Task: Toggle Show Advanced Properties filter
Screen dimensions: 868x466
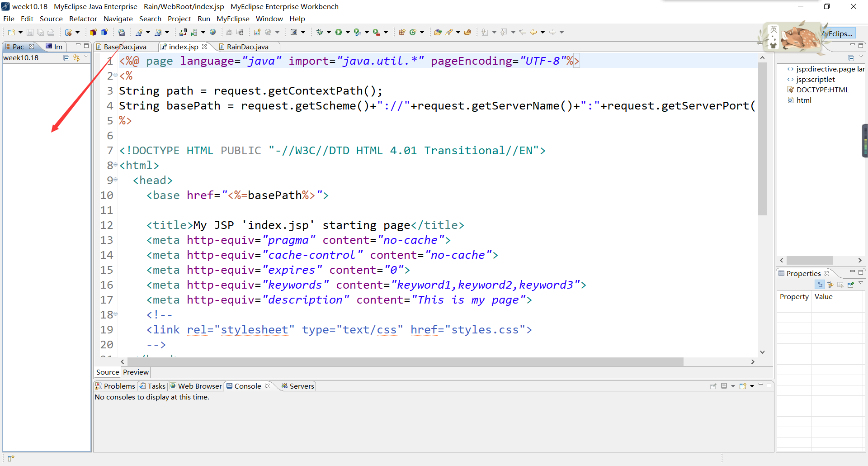Action: (x=830, y=285)
